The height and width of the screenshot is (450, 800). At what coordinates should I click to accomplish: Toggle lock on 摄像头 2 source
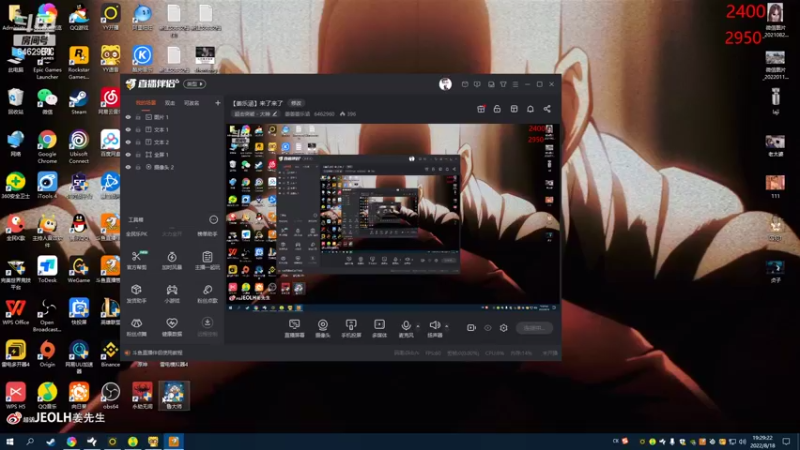coord(138,167)
